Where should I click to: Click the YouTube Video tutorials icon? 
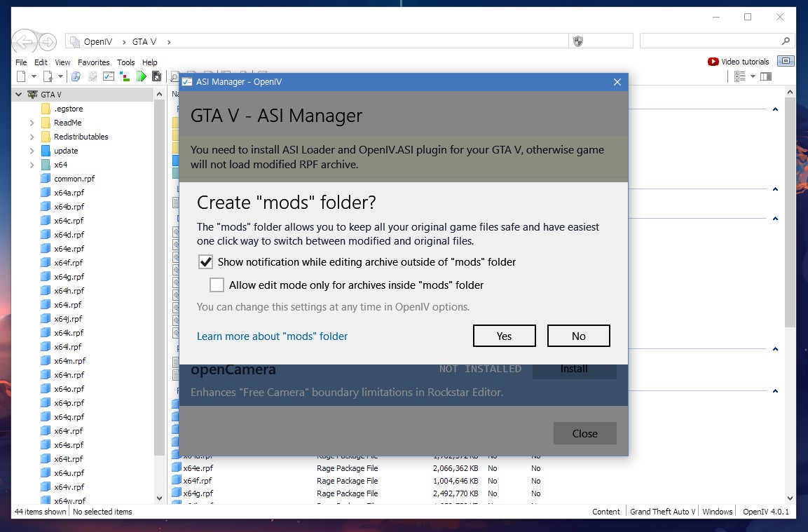point(713,62)
